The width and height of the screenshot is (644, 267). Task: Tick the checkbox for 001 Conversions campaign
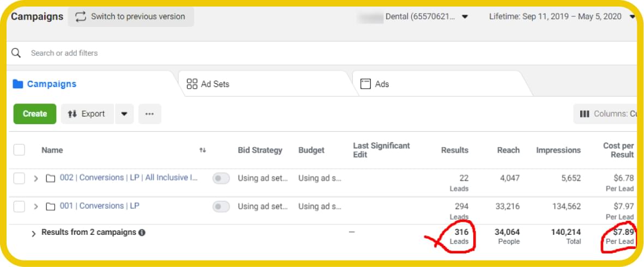coord(19,207)
